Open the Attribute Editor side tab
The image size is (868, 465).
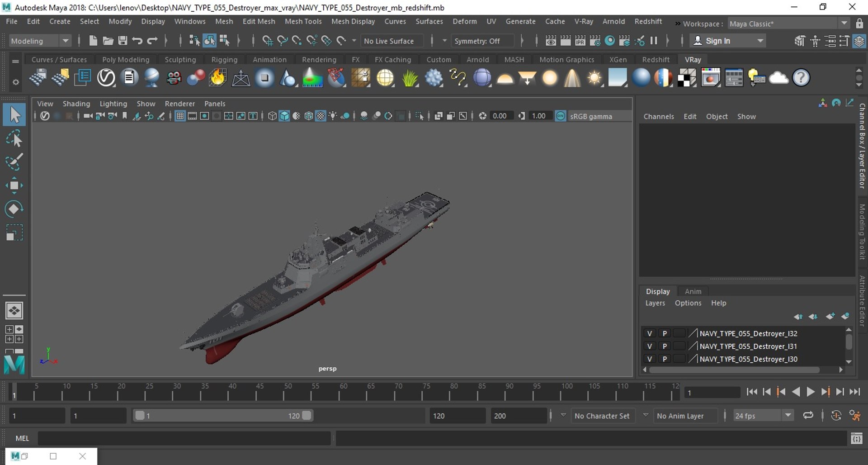pos(863,301)
